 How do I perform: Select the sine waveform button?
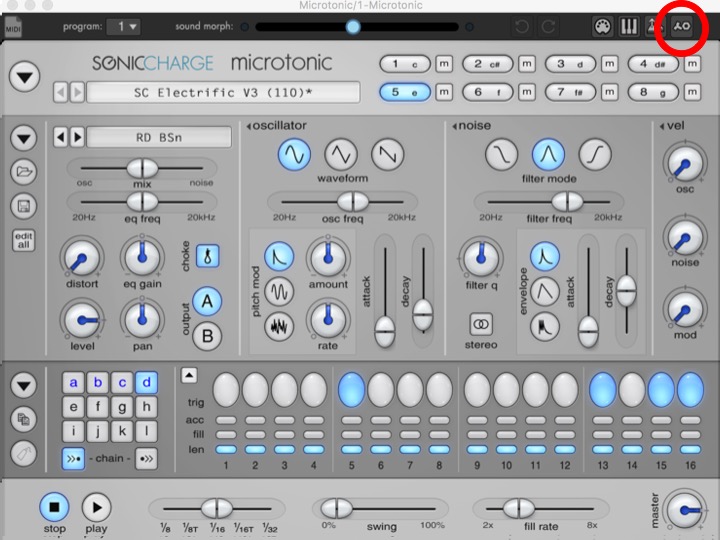click(294, 154)
